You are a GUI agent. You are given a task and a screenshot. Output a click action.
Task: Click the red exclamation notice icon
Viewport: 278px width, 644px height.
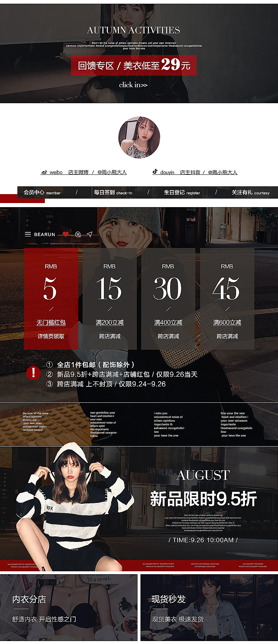33,373
